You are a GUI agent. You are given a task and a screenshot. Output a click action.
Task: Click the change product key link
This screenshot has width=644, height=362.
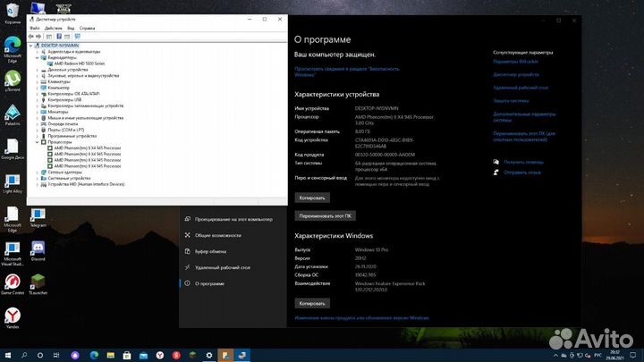[362, 317]
